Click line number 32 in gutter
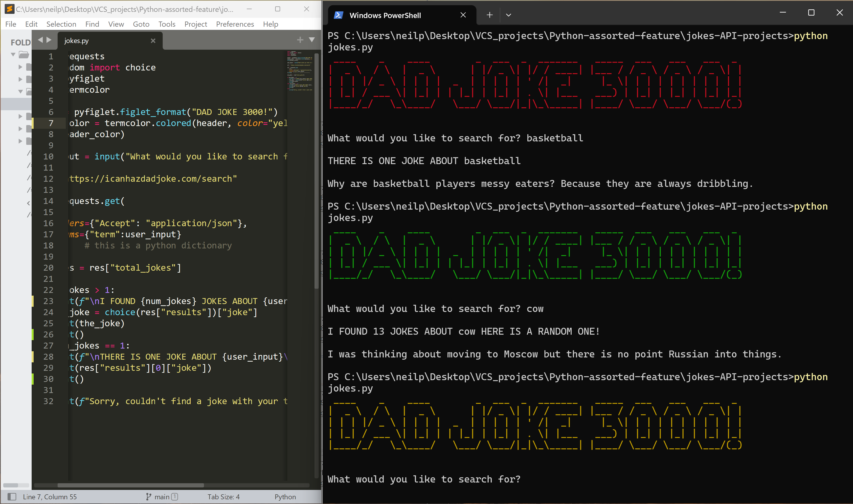 (48, 401)
